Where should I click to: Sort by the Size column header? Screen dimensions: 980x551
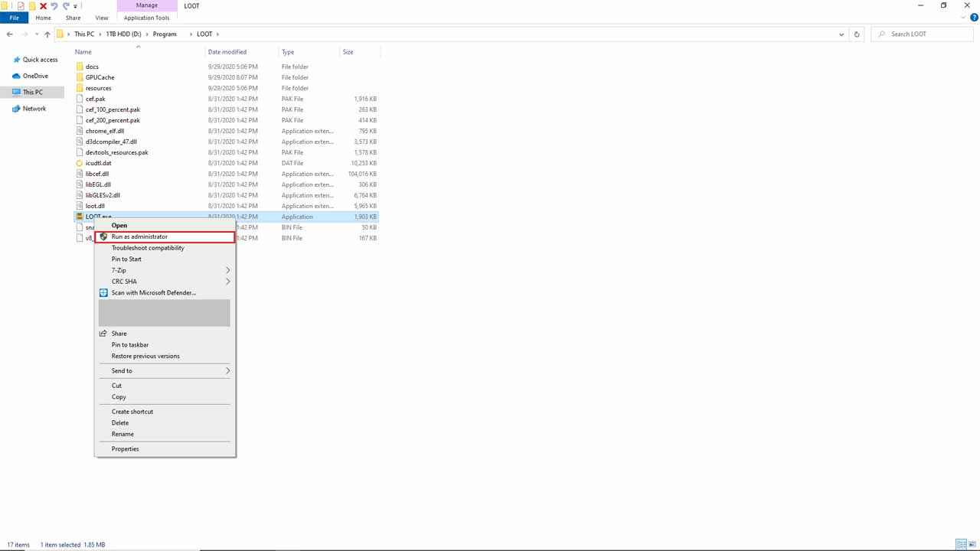click(348, 52)
